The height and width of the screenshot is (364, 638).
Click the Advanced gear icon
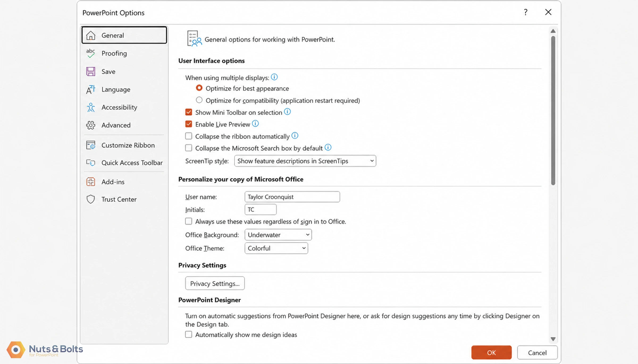coord(91,125)
